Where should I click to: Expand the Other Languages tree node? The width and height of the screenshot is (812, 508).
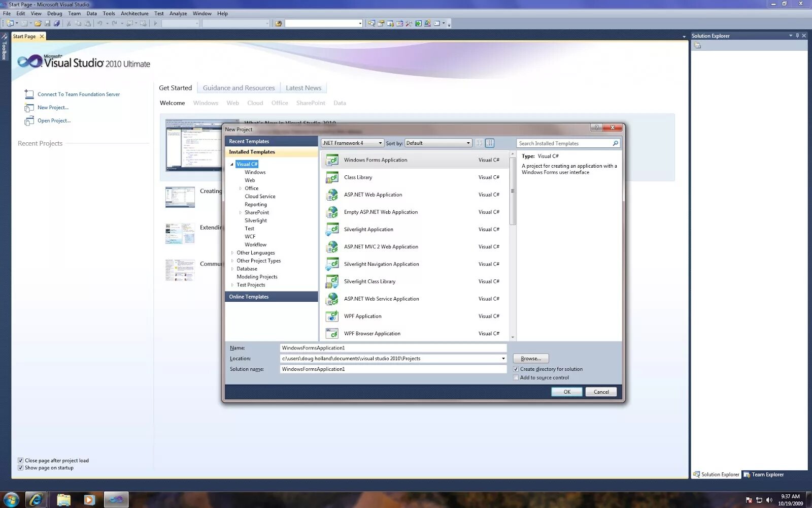232,253
